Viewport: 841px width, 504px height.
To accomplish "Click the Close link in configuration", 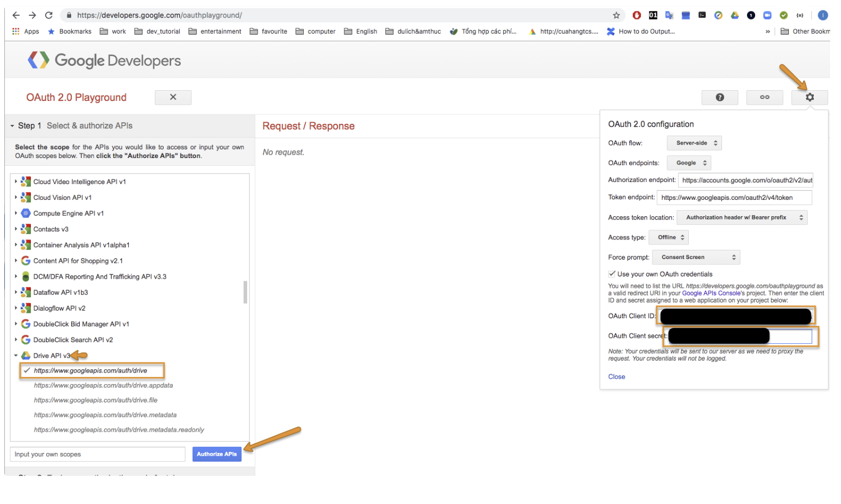I will coord(617,377).
